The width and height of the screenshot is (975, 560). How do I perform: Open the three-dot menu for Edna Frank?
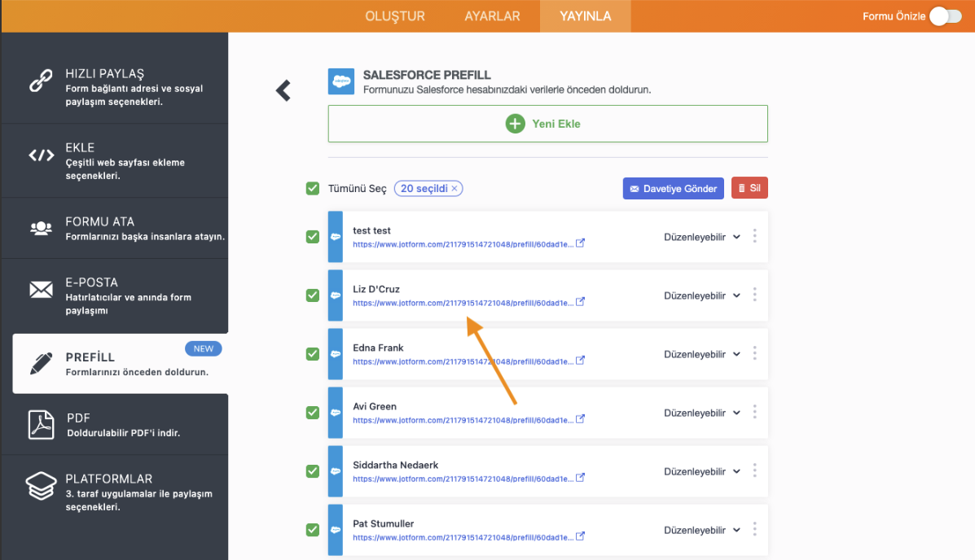tap(755, 353)
